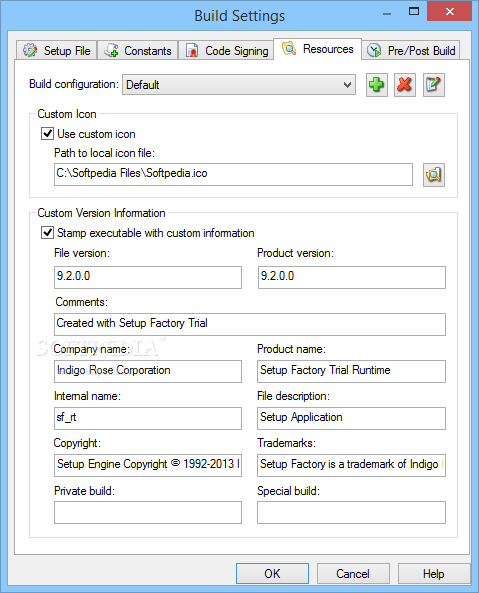The image size is (479, 593).
Task: Focus the empty Private build field
Action: pos(148,512)
